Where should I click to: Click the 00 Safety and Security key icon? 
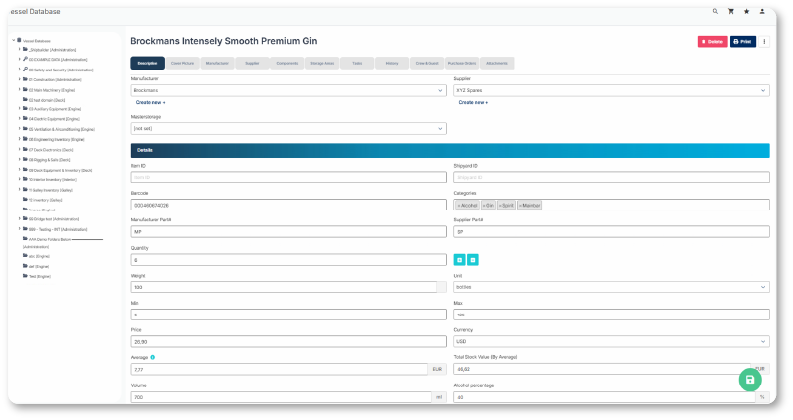(25, 69)
